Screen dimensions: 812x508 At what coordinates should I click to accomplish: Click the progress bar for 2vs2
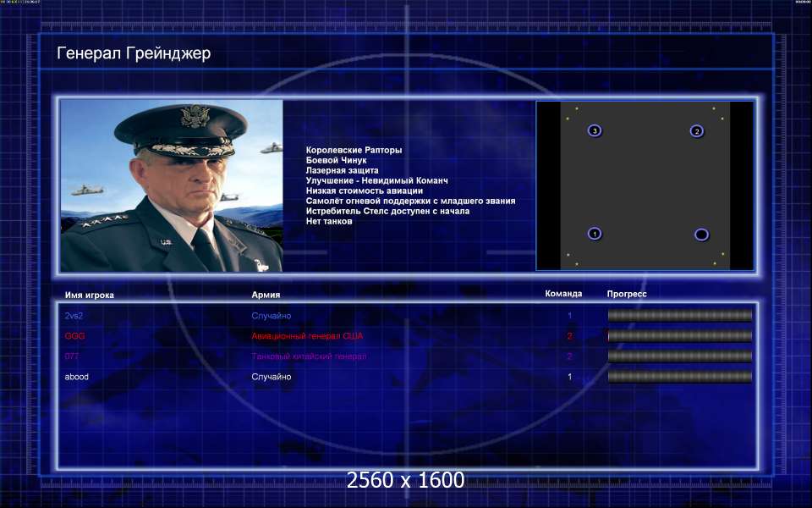(679, 316)
